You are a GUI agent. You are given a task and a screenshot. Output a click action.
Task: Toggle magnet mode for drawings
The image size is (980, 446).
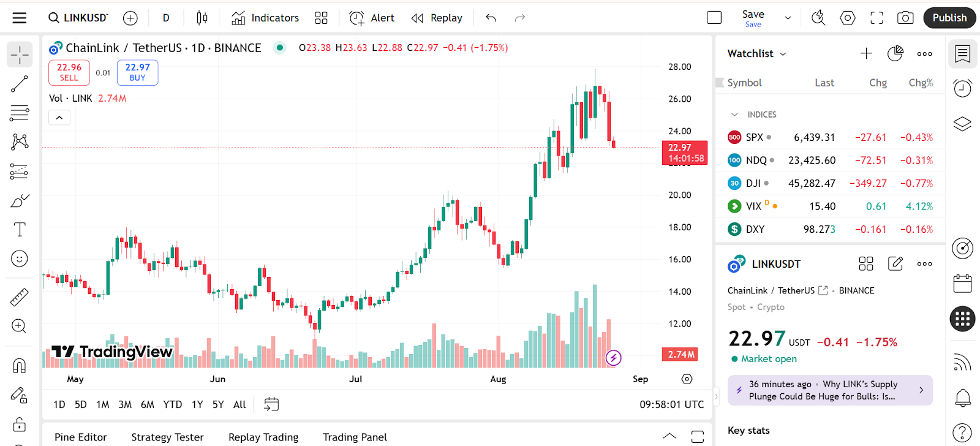coord(20,366)
